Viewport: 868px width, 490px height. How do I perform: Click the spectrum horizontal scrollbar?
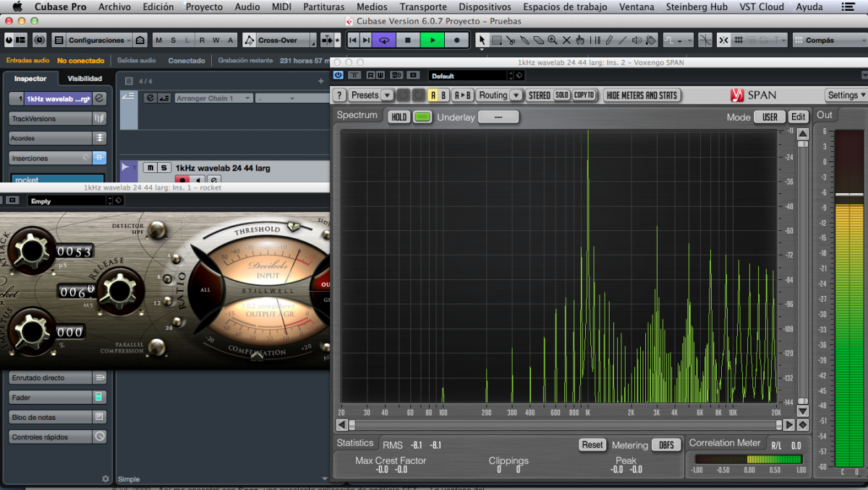click(x=564, y=425)
